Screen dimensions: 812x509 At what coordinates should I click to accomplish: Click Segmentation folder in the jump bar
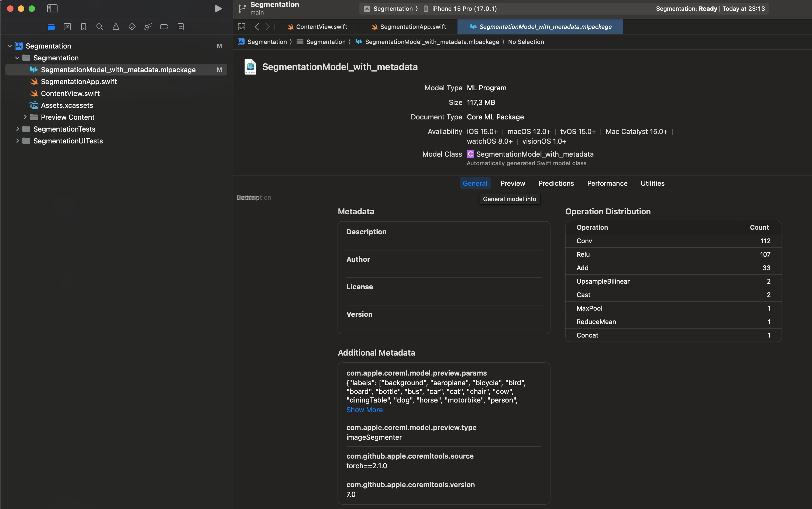pyautogui.click(x=321, y=42)
